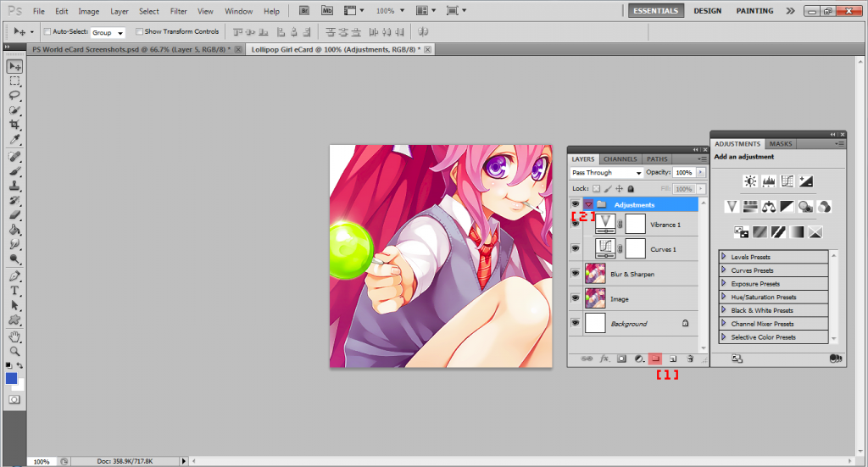Add an Exposure adjustment
Viewport: 868px width, 467px height.
click(806, 181)
